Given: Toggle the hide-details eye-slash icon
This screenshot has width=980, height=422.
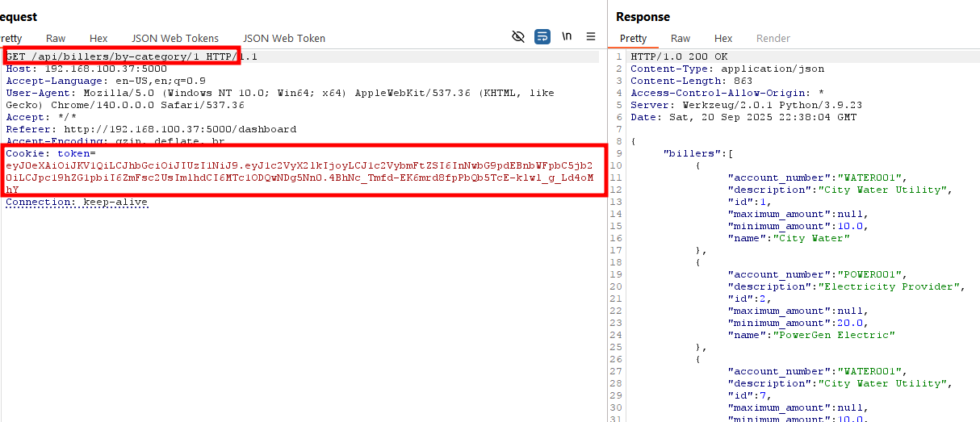Looking at the screenshot, I should tap(518, 36).
